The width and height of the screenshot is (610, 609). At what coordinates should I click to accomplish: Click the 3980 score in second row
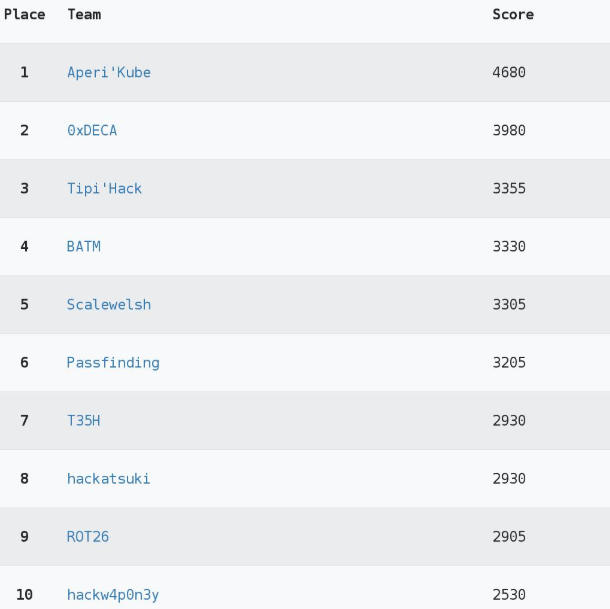(509, 130)
